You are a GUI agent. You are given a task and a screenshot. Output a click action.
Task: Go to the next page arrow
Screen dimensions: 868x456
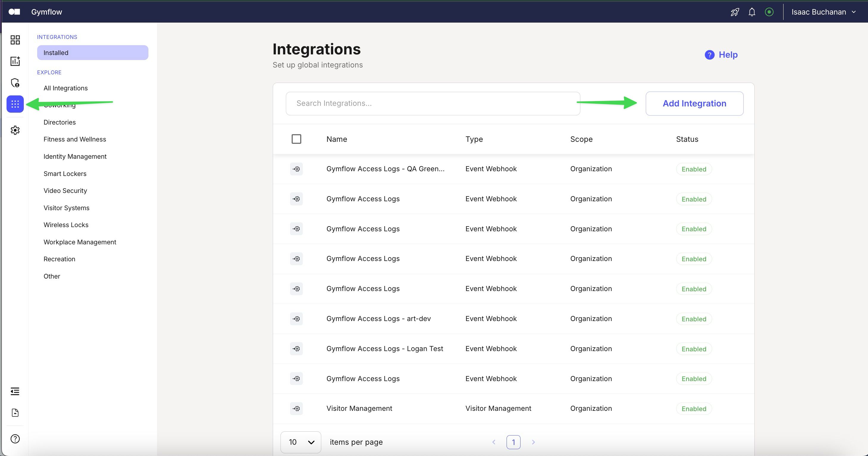point(533,442)
